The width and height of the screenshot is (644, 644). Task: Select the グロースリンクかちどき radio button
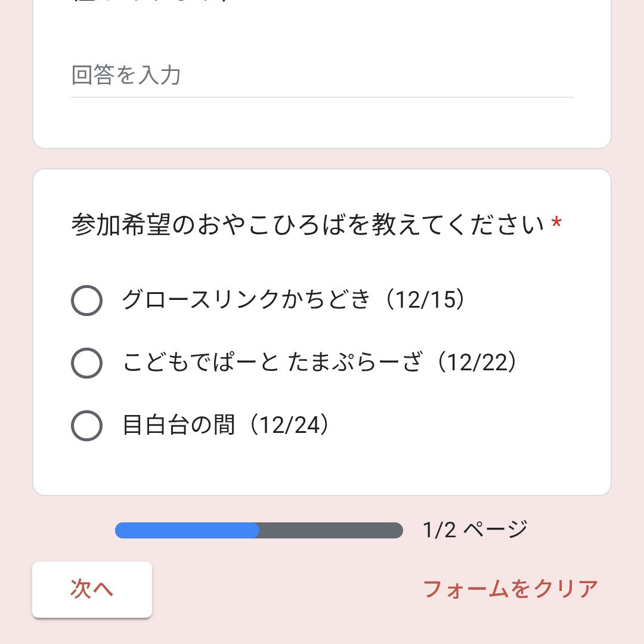click(x=86, y=300)
